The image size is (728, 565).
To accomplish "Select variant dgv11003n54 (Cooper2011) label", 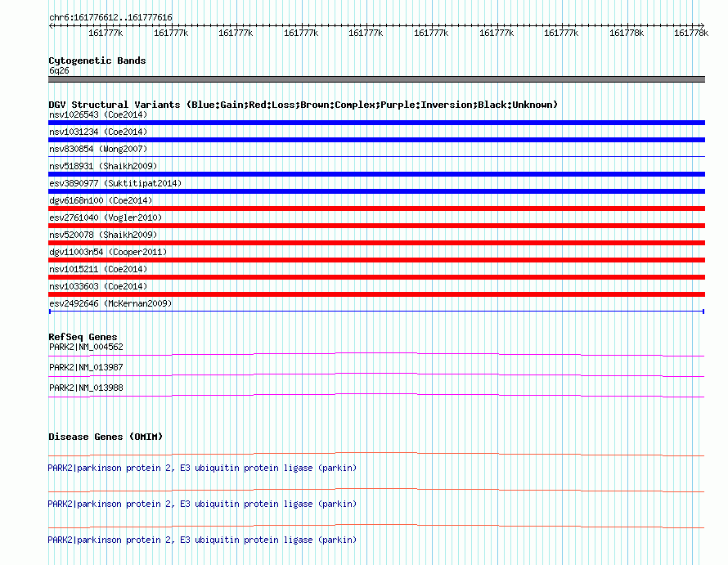I will coord(108,252).
